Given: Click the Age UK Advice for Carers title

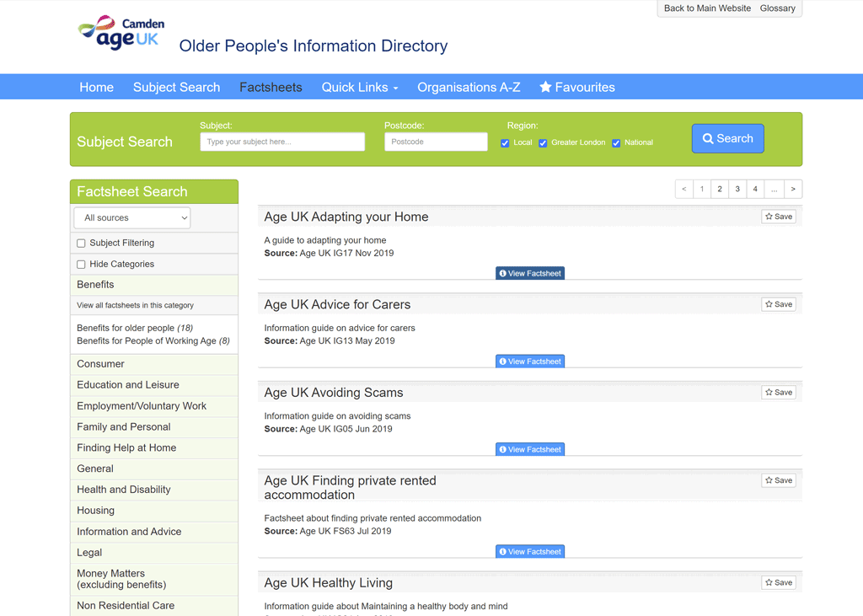Looking at the screenshot, I should 337,304.
